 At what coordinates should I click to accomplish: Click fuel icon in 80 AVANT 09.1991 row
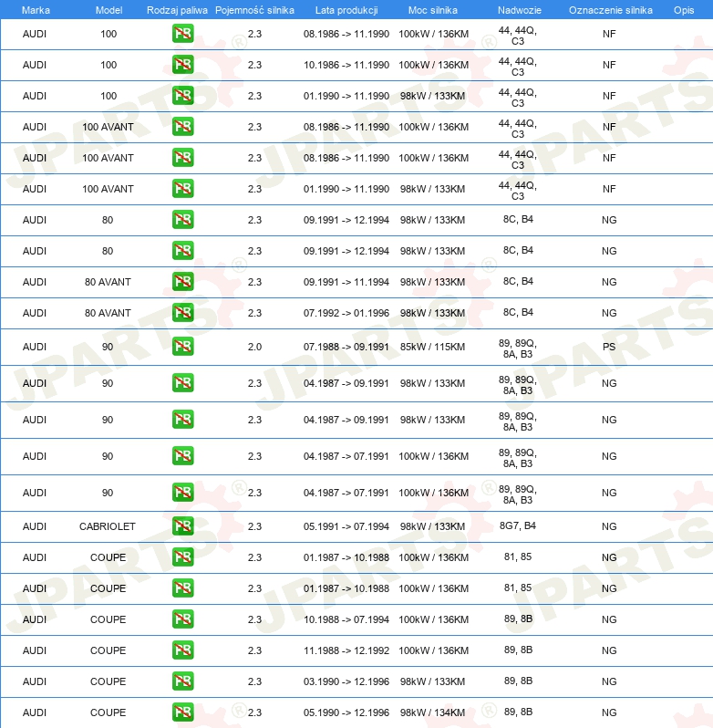(182, 282)
